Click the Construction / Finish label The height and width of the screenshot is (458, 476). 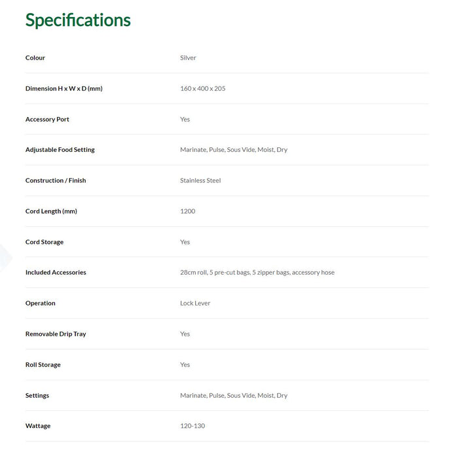[56, 181]
